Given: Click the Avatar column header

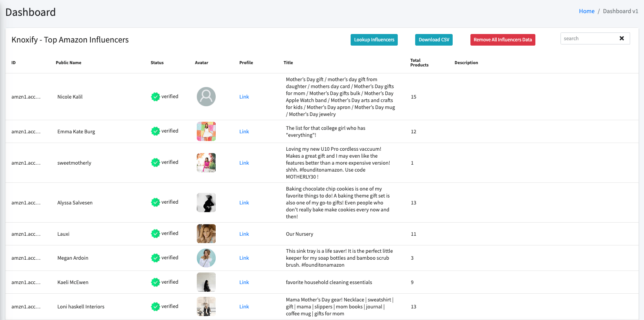Looking at the screenshot, I should [x=201, y=63].
